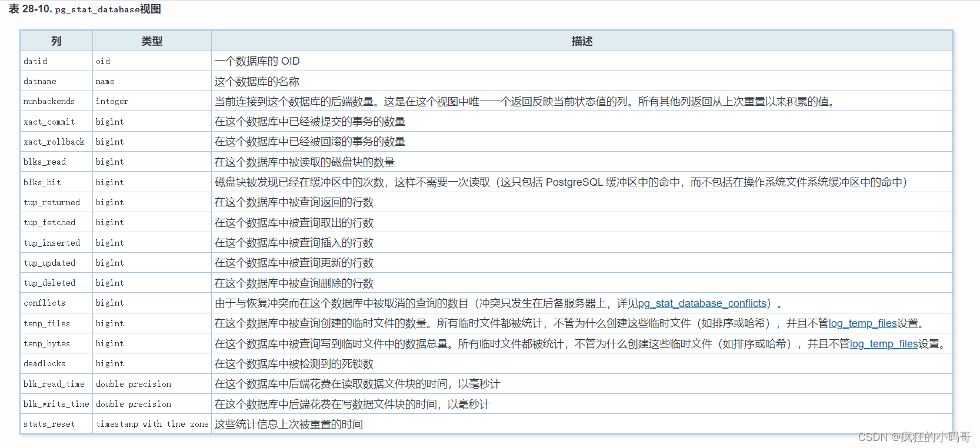Screen dimensions: 980x448
Task: Click description '在这个数据库中已经被回滚的事务的数量'
Action: (310, 142)
